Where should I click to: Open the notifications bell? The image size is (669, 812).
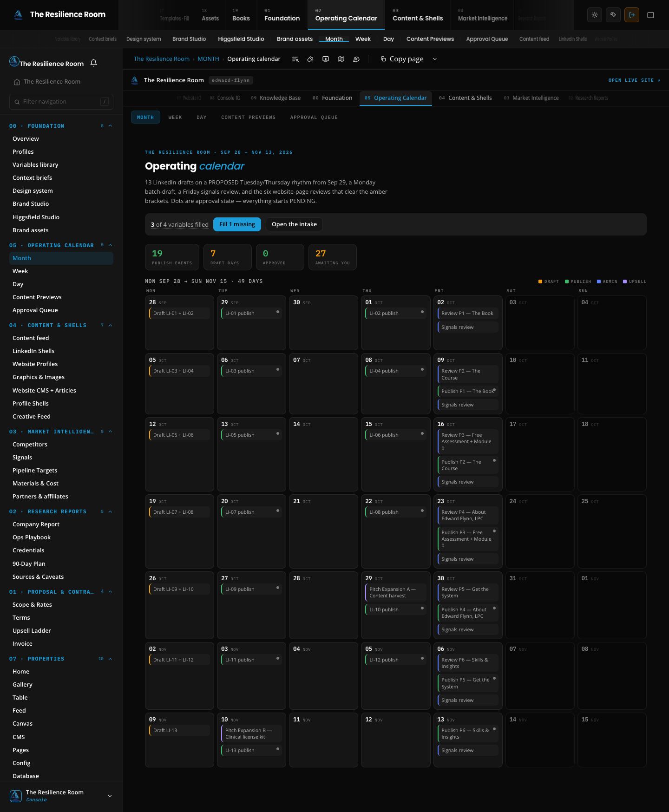(93, 63)
